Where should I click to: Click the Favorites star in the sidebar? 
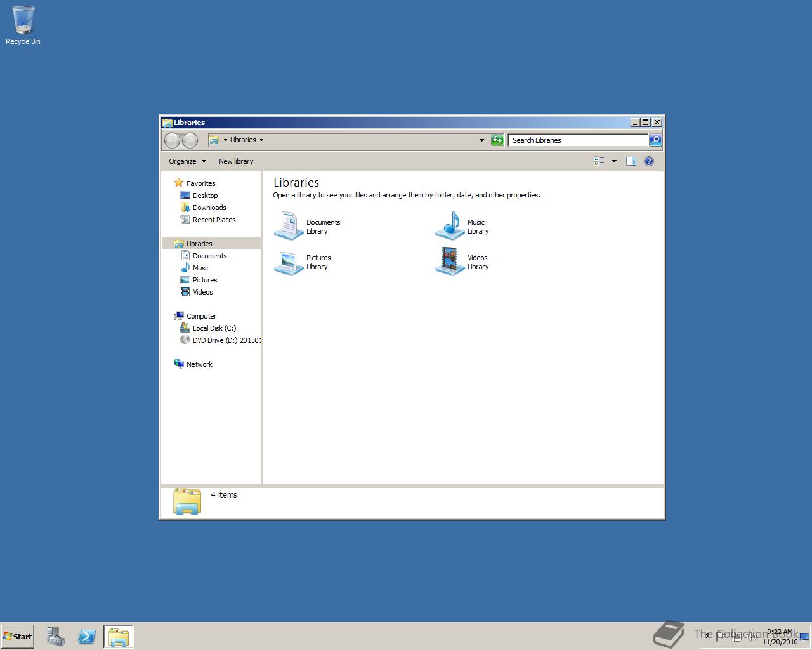coord(179,183)
